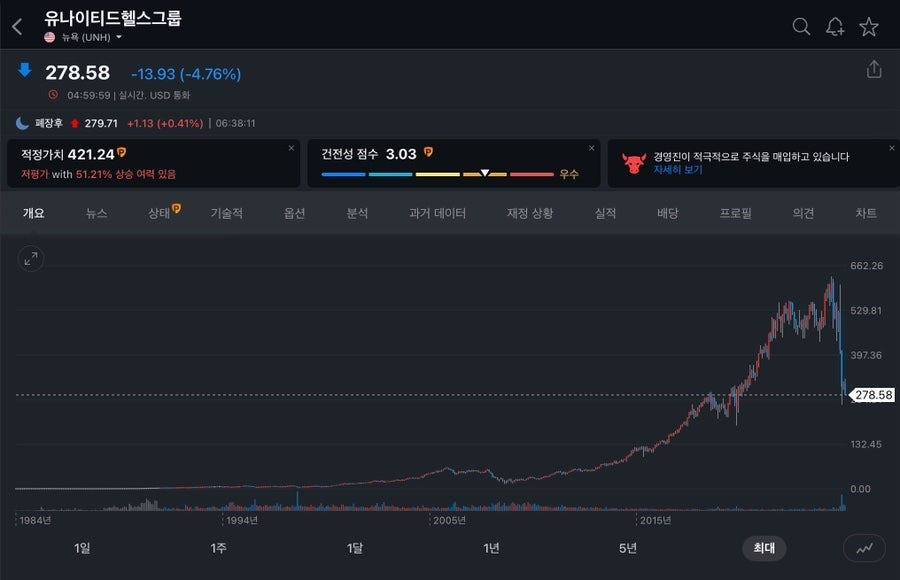Add a price alert with bell icon
The image size is (900, 580).
[835, 26]
